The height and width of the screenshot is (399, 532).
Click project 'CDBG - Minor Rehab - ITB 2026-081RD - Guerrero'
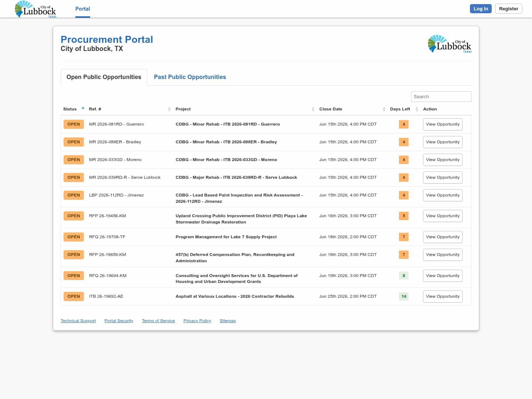[228, 125]
